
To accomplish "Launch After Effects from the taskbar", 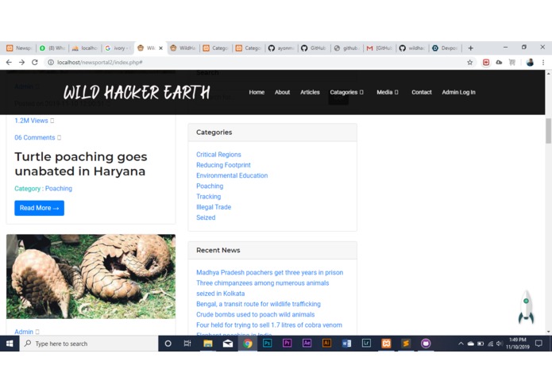I will coord(307,343).
